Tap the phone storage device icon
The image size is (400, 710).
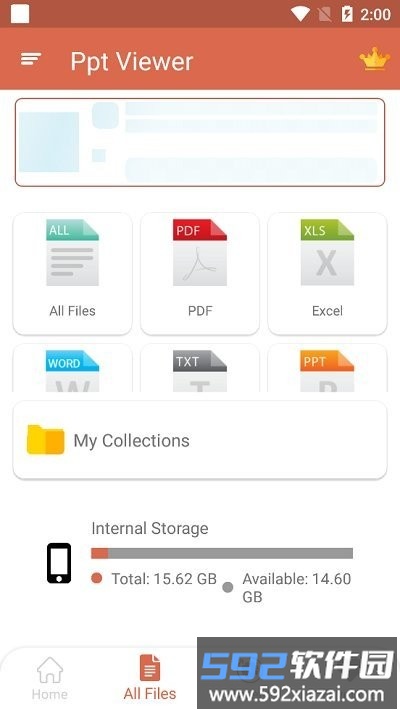tap(59, 563)
